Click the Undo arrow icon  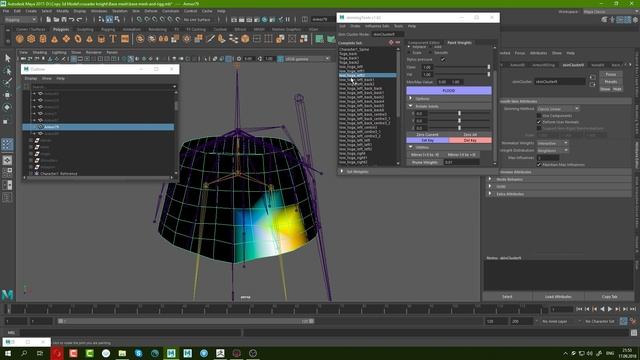click(72, 19)
